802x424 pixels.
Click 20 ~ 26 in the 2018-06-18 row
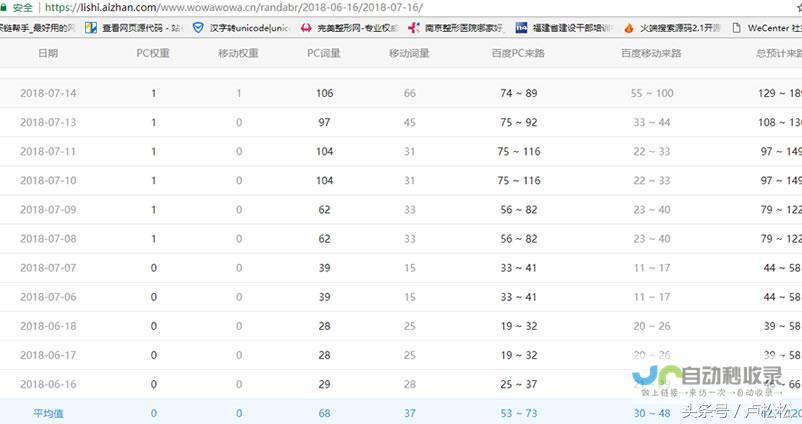(x=652, y=326)
